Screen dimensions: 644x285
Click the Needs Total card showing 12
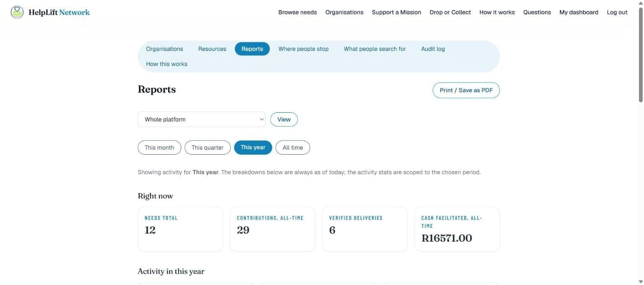(180, 229)
